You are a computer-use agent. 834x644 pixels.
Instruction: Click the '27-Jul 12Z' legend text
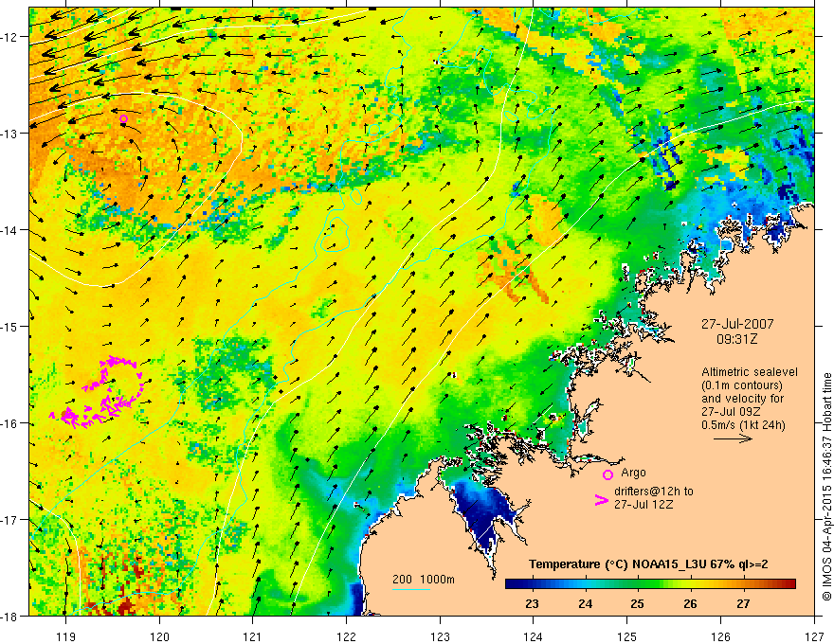click(644, 504)
